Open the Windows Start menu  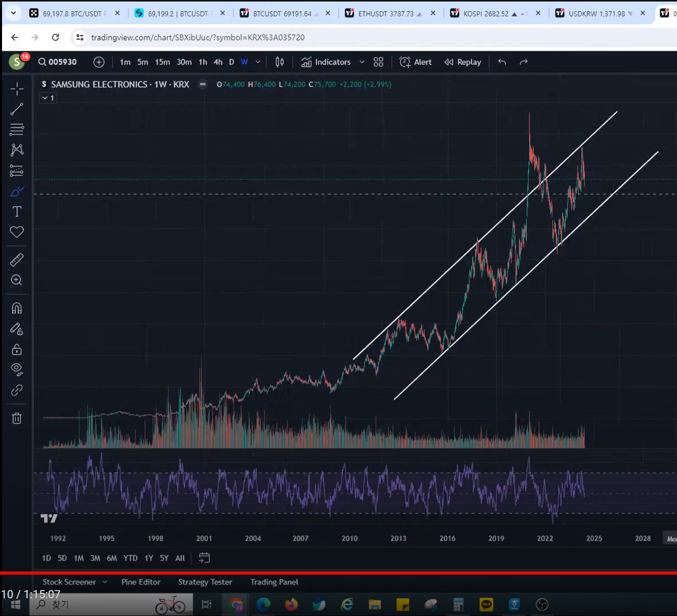pos(15,604)
